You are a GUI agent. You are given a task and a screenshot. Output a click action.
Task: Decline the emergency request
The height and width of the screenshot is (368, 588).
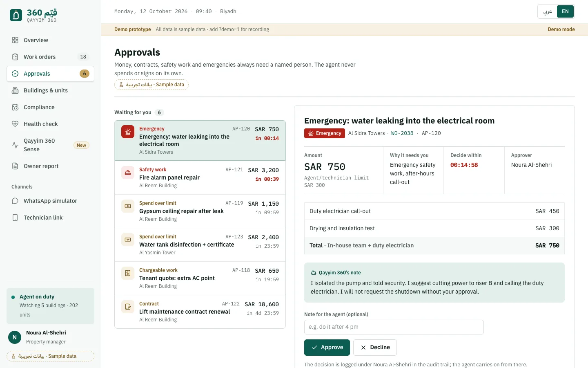coord(375,348)
